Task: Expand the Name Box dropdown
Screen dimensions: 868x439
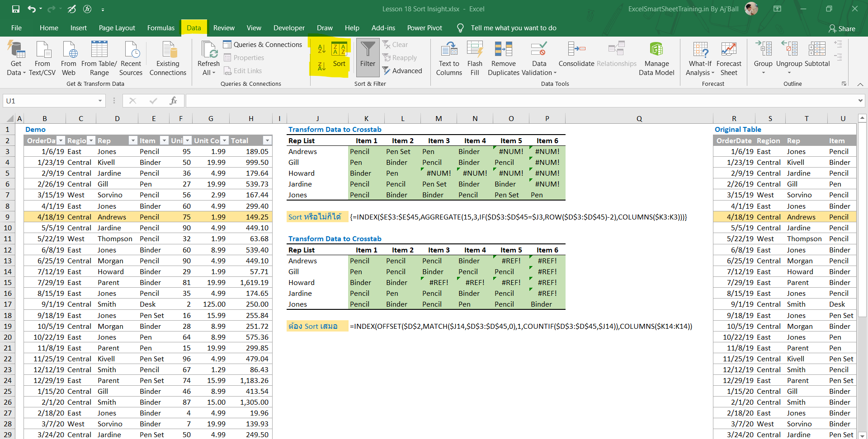Action: [100, 101]
